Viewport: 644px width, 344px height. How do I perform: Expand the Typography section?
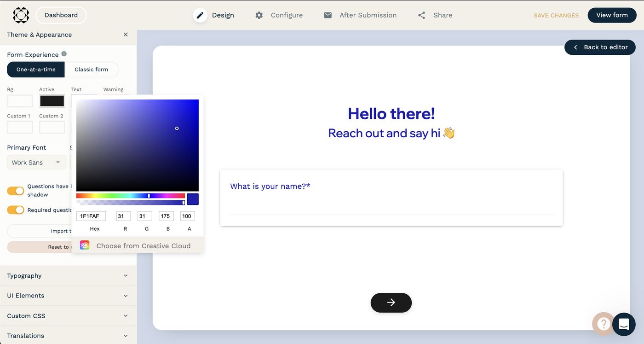click(x=68, y=276)
